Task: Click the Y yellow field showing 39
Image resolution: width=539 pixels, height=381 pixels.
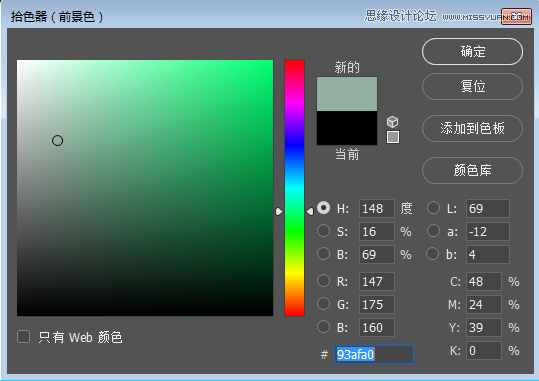Action: (484, 327)
